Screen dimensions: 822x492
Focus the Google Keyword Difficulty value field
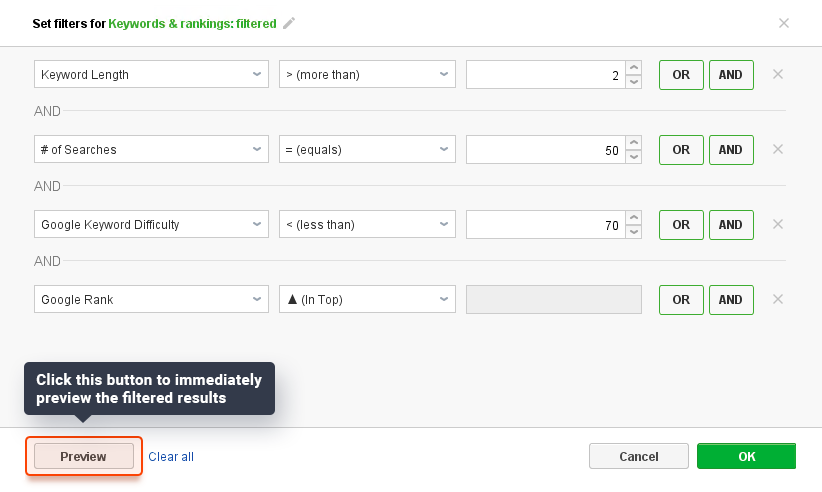pyautogui.click(x=546, y=225)
